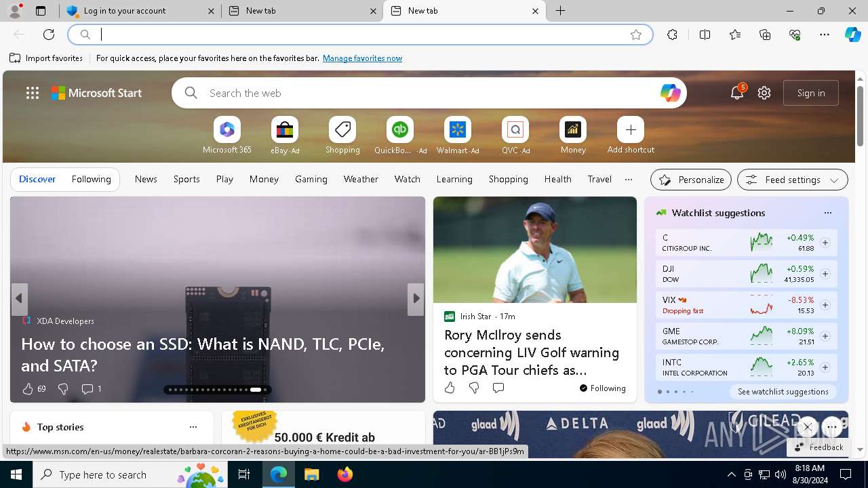This screenshot has width=868, height=488.
Task: Open Top stories options menu
Action: click(193, 427)
